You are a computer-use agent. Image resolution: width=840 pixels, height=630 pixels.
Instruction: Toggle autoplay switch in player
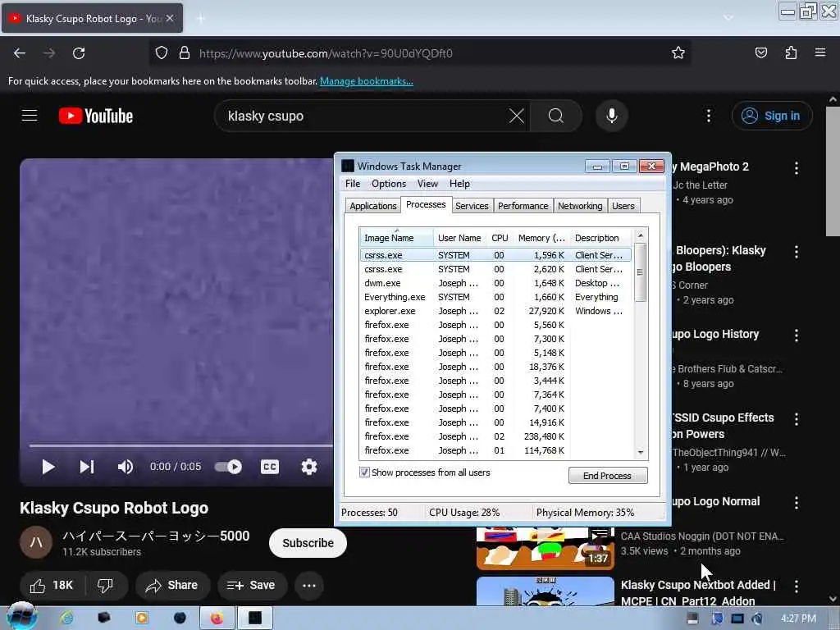[228, 467]
